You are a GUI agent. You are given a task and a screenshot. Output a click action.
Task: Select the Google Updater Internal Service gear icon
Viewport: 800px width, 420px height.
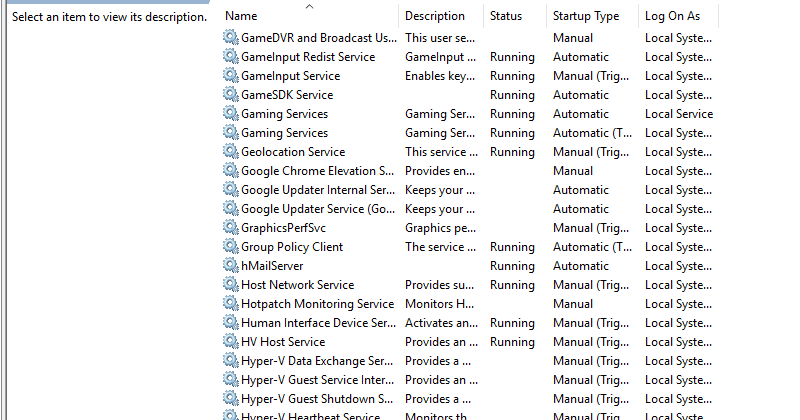pyautogui.click(x=231, y=189)
